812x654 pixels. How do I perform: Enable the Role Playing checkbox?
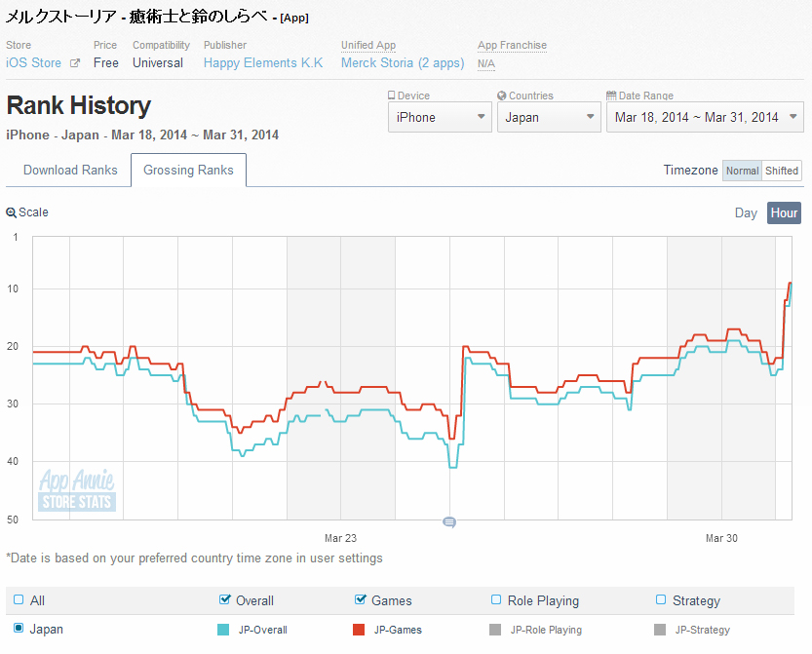coord(496,600)
